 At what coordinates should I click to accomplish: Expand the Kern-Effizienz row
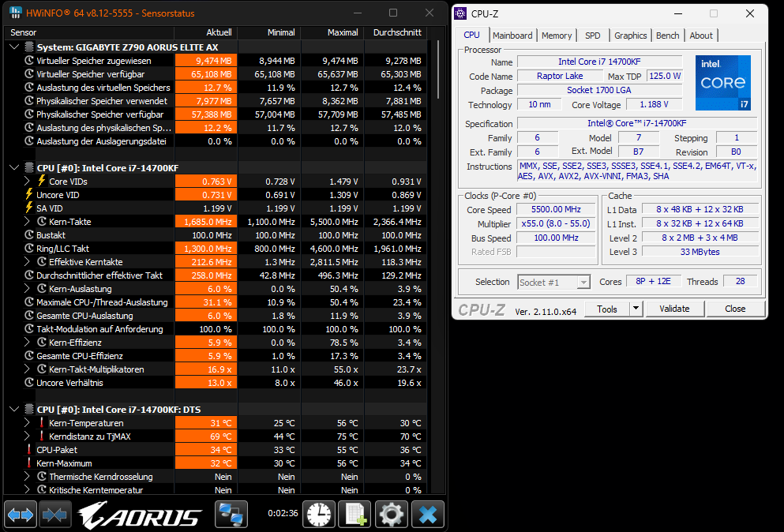[27, 342]
